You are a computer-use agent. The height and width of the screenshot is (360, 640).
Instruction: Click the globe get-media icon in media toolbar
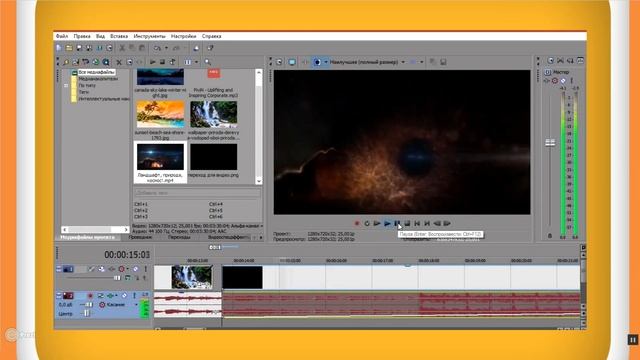tap(96, 62)
